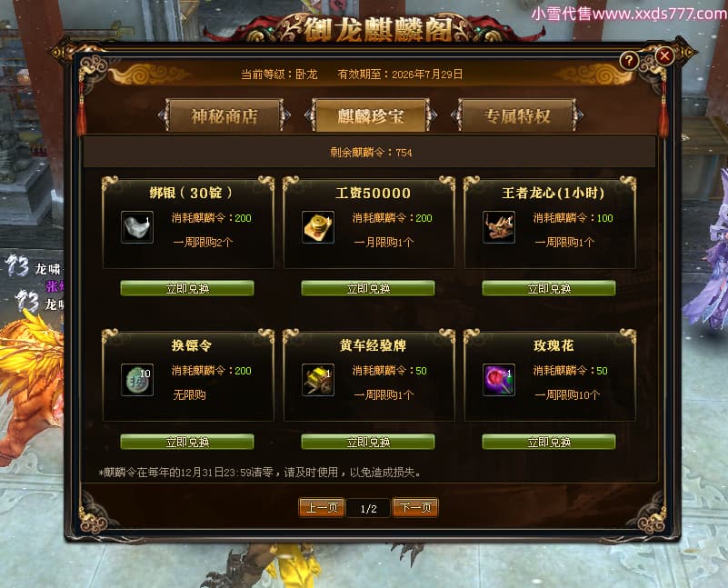Redeem 工资50000 with 立即兑换 button

(368, 288)
